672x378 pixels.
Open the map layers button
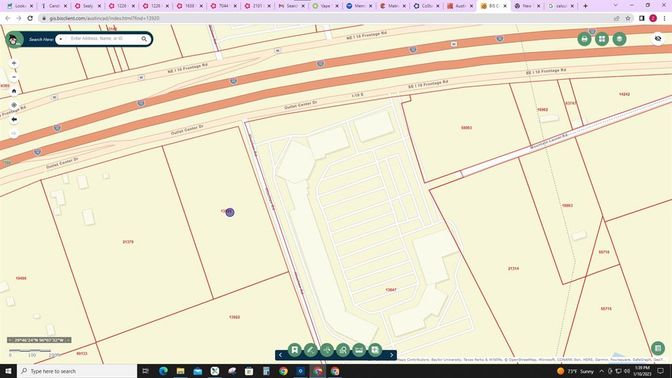click(619, 39)
